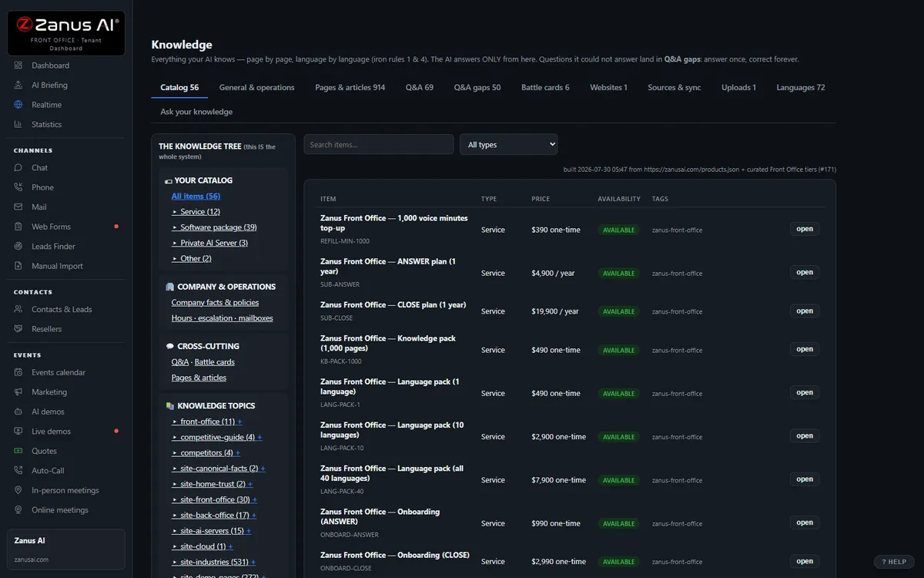Click the zanusai.com tenant card
The width and height of the screenshot is (924, 578).
(65, 549)
